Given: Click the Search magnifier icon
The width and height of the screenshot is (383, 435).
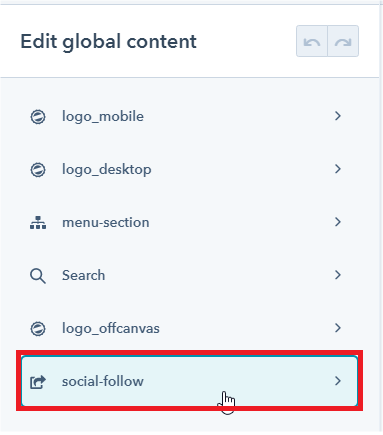Looking at the screenshot, I should [38, 276].
